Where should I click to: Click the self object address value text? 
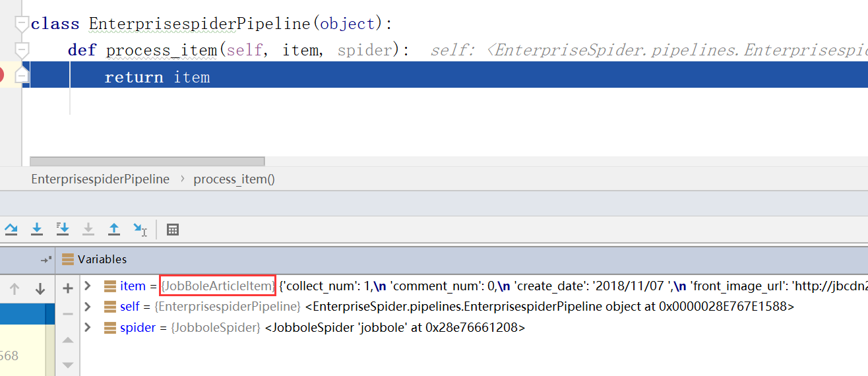tap(550, 307)
